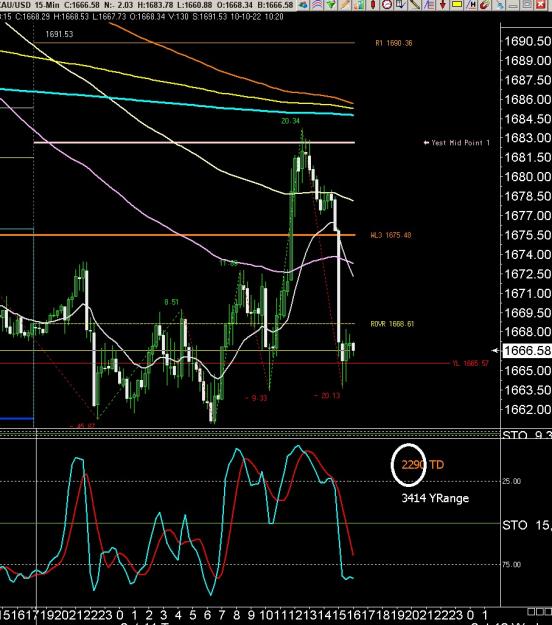This screenshot has height=625, width=552.
Task: Minimize the chart window
Action: click(513, 4)
